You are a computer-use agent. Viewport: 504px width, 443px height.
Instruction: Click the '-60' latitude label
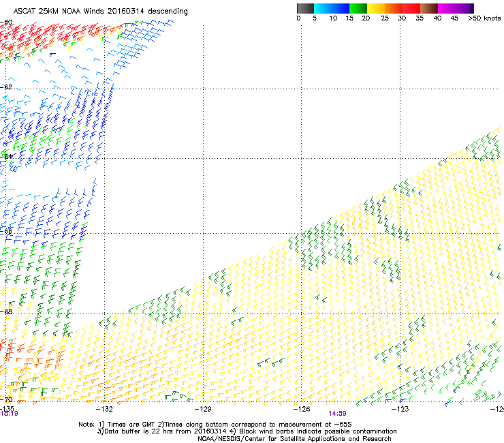(x=6, y=22)
